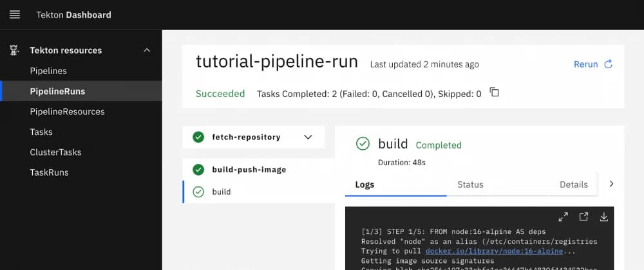Click the Tekton resources robot icon
Screen dimensions: 644x270
pyautogui.click(x=14, y=50)
